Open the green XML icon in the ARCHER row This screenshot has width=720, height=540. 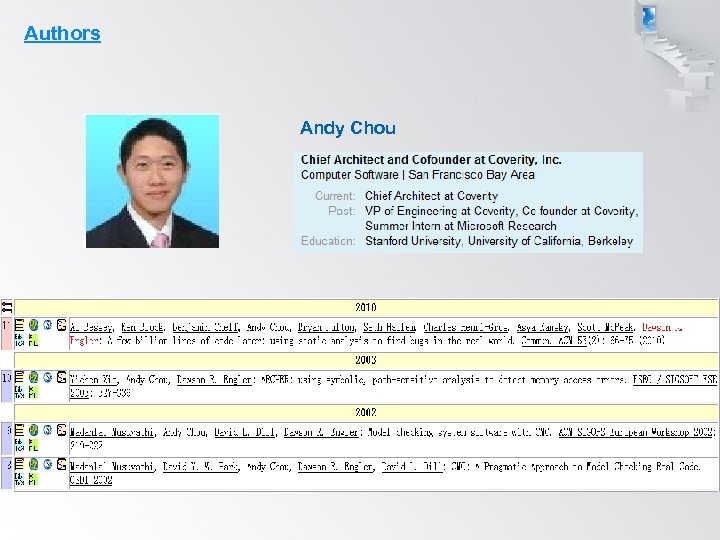(33, 392)
